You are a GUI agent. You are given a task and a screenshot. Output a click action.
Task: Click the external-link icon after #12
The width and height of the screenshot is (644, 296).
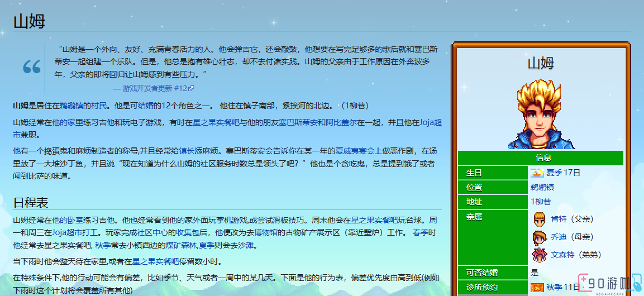click(191, 88)
